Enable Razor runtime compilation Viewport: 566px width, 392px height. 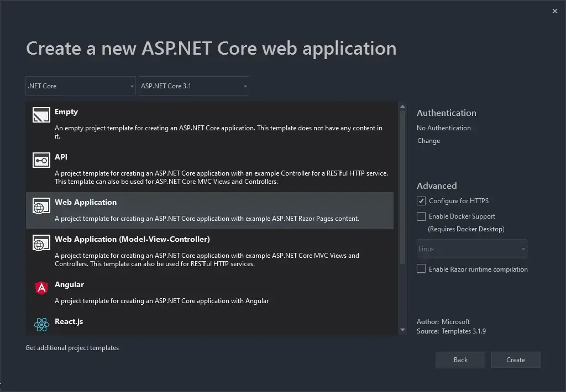pos(421,269)
